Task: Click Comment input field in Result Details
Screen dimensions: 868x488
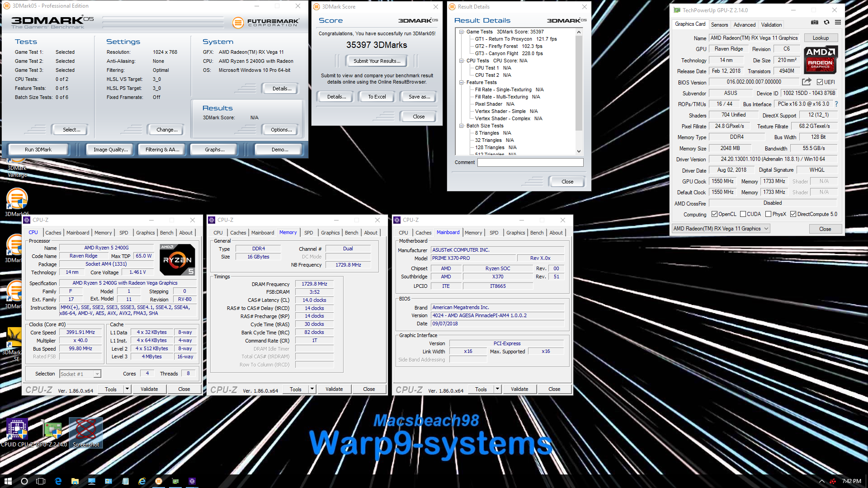Action: [x=530, y=162]
